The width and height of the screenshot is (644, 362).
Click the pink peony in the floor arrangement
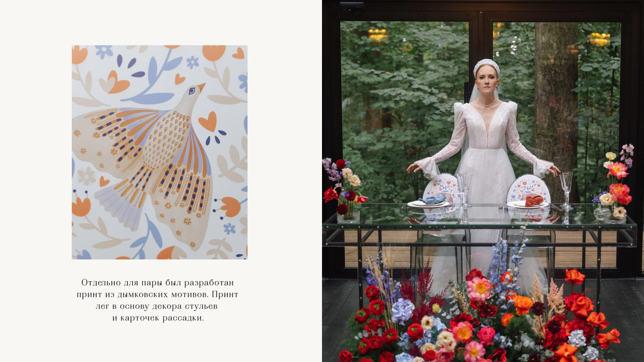[x=479, y=290]
